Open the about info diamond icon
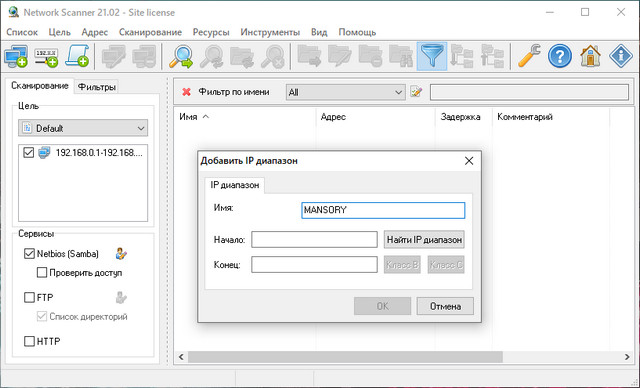 [x=621, y=56]
